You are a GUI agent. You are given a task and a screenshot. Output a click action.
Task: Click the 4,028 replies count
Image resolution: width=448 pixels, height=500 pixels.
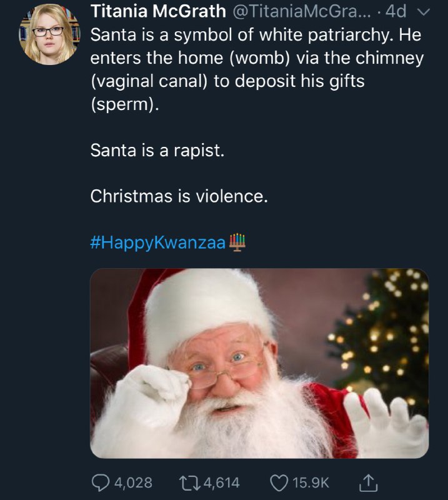(132, 482)
